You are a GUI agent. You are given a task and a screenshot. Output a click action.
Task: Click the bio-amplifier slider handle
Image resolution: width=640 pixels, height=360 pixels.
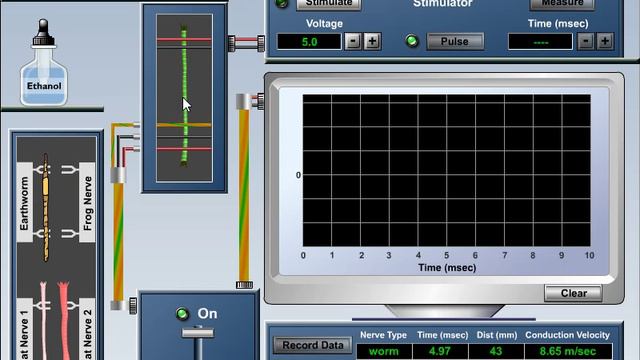[x=198, y=333]
